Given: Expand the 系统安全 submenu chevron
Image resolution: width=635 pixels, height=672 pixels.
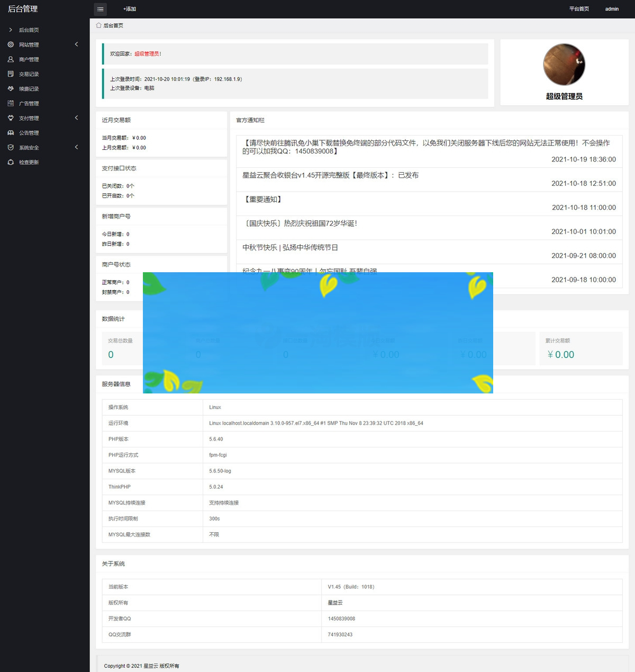Looking at the screenshot, I should pos(77,147).
